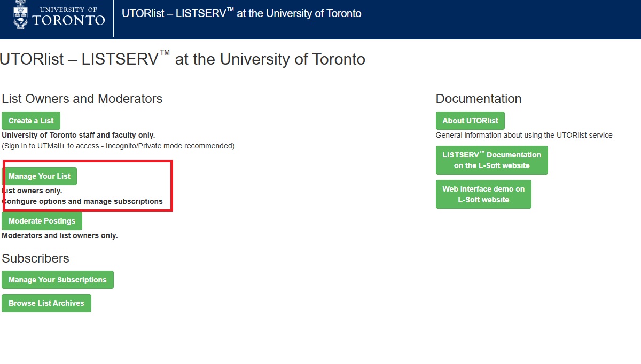Click the Create a List button

pos(31,121)
